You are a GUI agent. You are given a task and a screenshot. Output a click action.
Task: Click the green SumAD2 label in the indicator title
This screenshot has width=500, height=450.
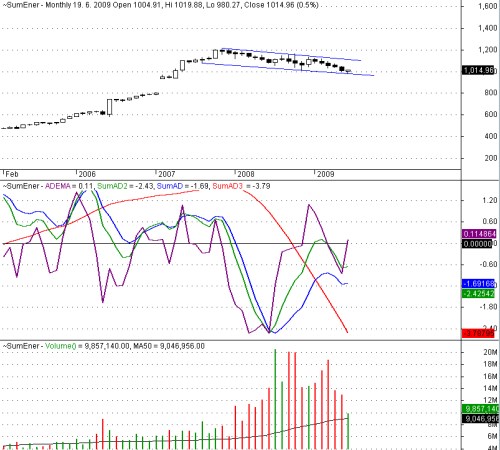coord(112,186)
